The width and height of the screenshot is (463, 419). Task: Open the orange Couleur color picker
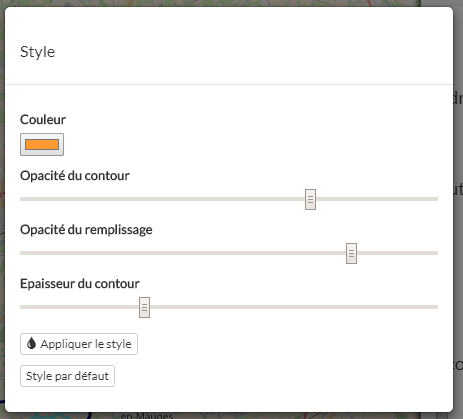[42, 144]
